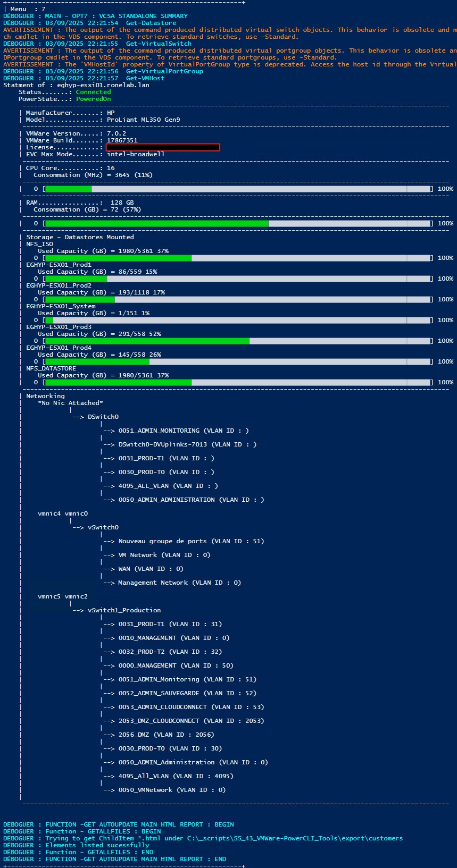
Task: Click the EGHYP-ESX01_Prod4 used capacity bar
Action: [x=238, y=361]
